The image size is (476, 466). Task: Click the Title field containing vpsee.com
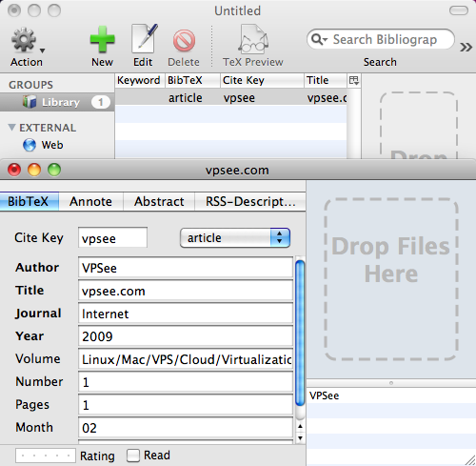pyautogui.click(x=186, y=291)
